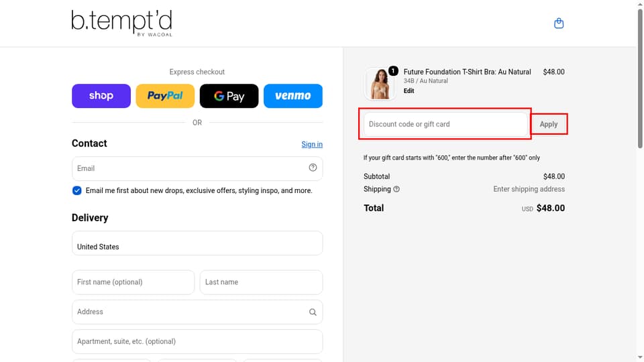Click the Apply discount button
Viewport: 644px width, 362px height.
pos(549,124)
